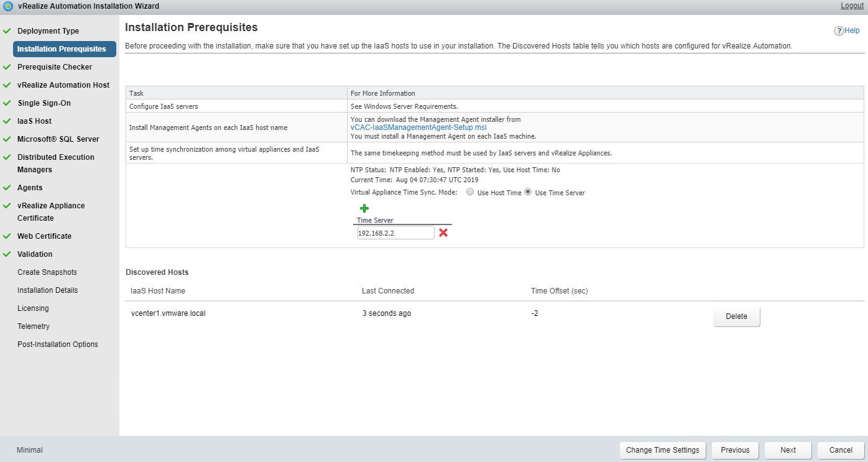This screenshot has width=868, height=462.
Task: Go to the Previous wizard step
Action: pos(735,450)
